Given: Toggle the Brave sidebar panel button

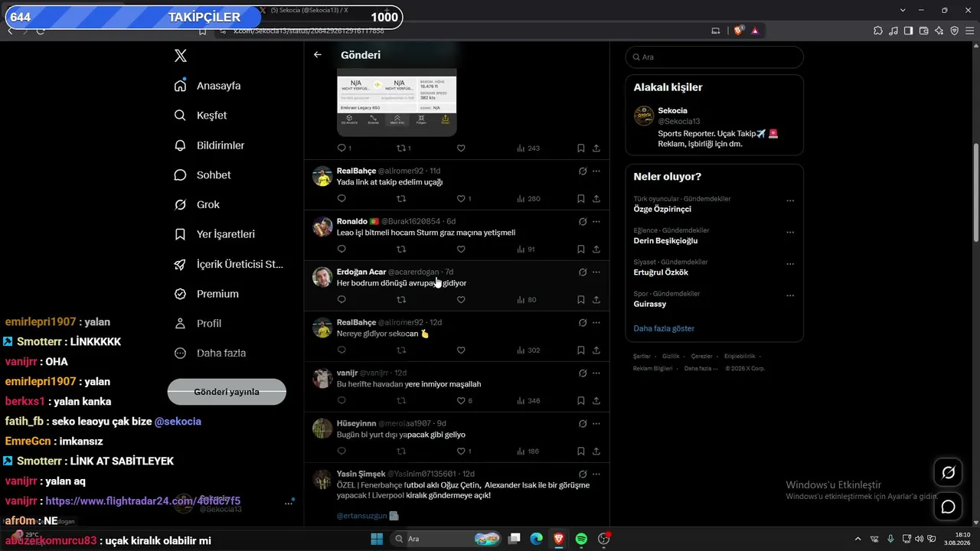Looking at the screenshot, I should tap(909, 31).
